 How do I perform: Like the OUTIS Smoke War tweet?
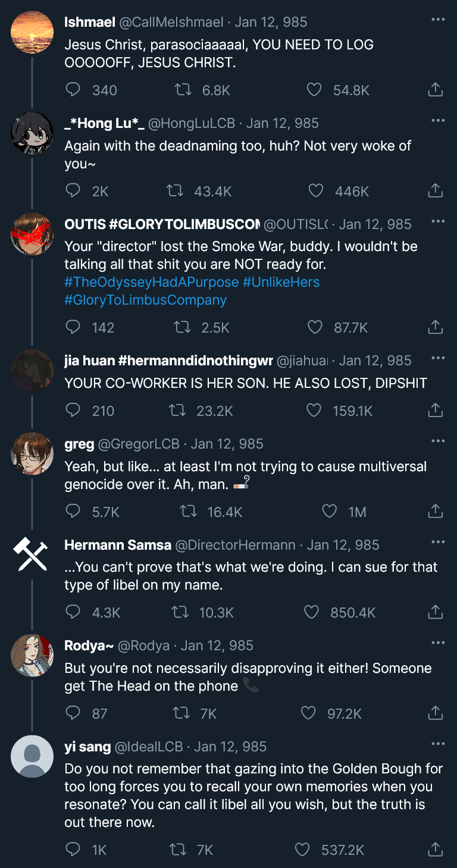[x=315, y=327]
